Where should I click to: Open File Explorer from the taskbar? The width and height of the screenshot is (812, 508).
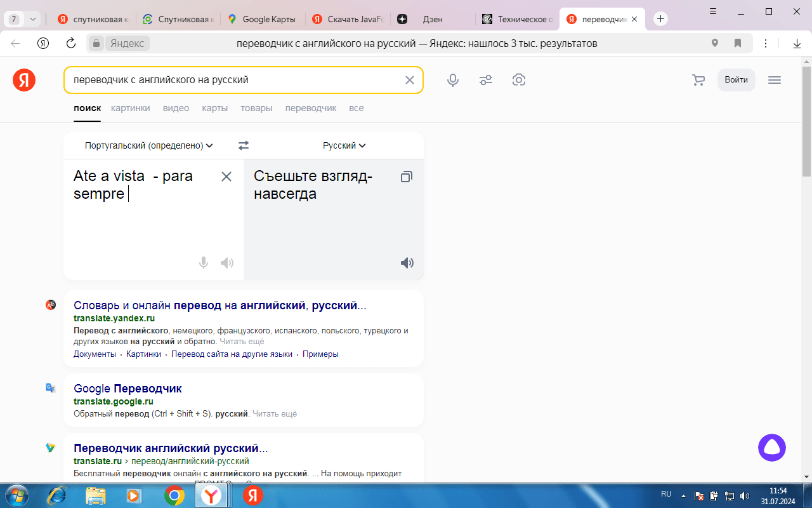click(x=96, y=495)
